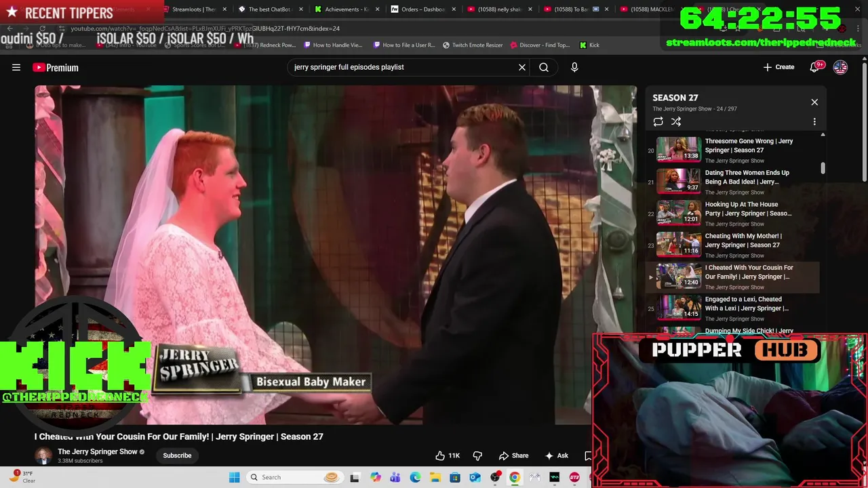868x488 pixels.
Task: Open the video title text below player
Action: pos(179,436)
